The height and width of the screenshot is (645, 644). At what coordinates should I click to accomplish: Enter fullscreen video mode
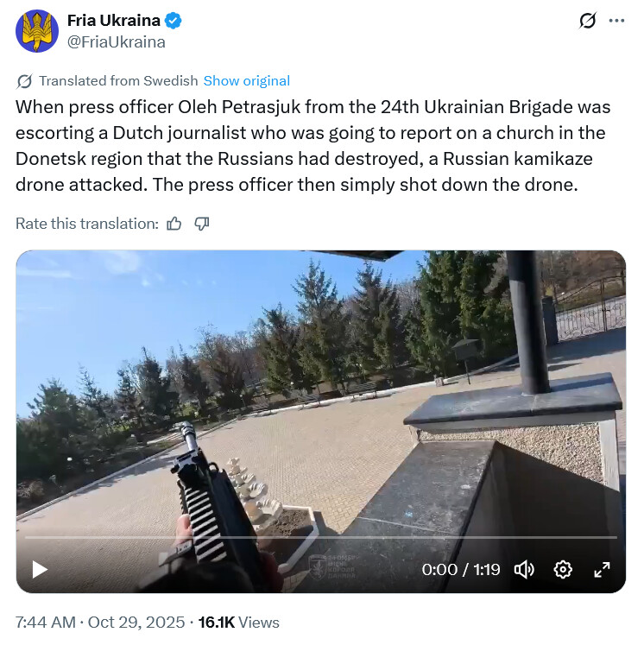602,570
